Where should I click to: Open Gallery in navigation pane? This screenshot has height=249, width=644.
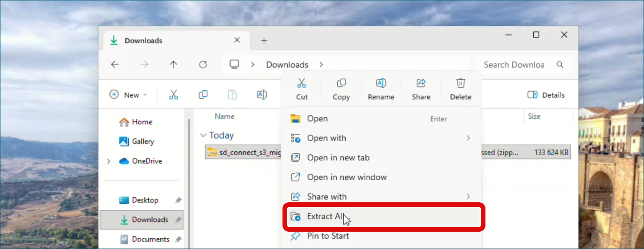click(x=141, y=142)
